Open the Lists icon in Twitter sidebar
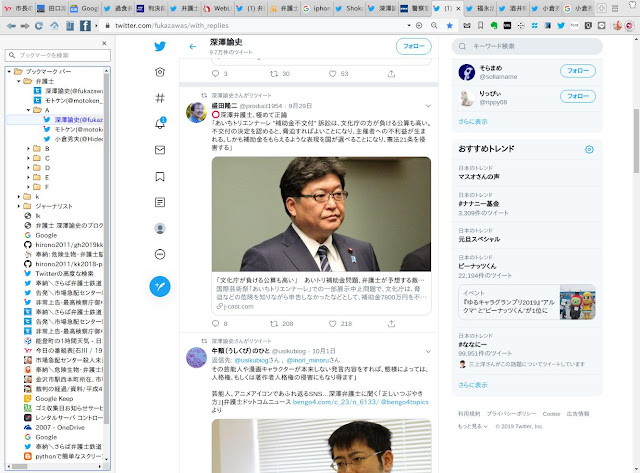 point(160,202)
